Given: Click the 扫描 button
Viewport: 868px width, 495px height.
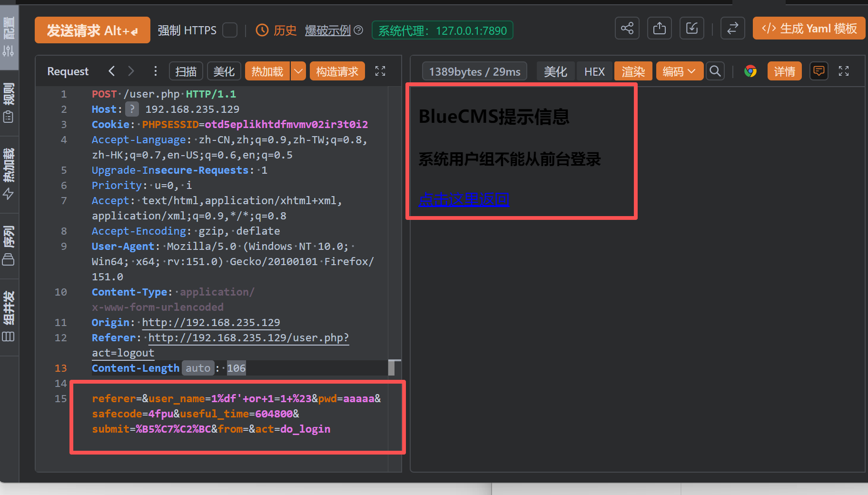Looking at the screenshot, I should click(186, 71).
